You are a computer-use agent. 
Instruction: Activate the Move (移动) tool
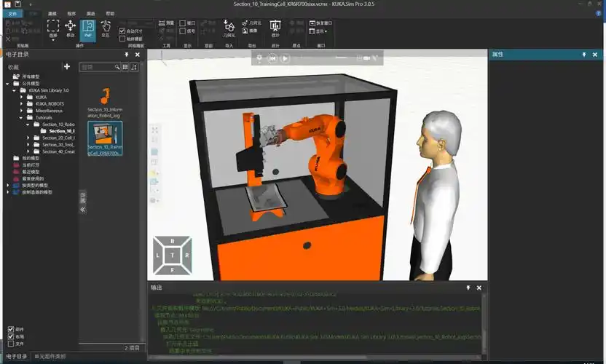click(71, 28)
